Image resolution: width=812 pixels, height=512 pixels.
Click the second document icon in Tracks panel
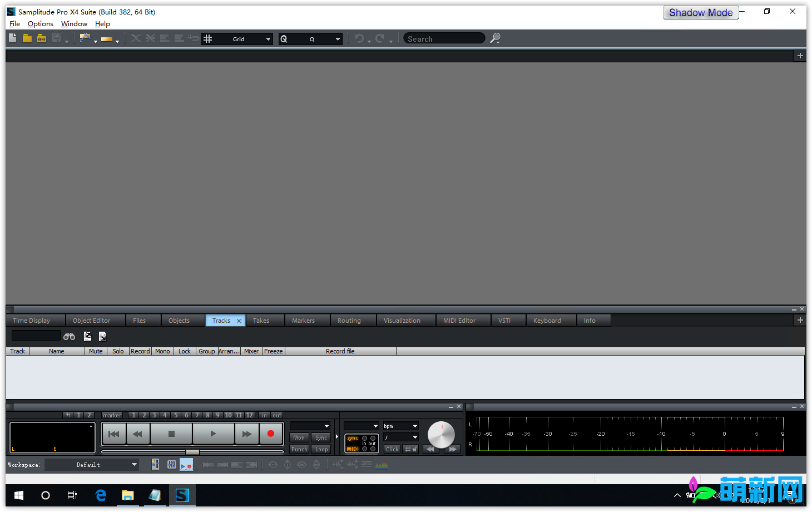(102, 336)
